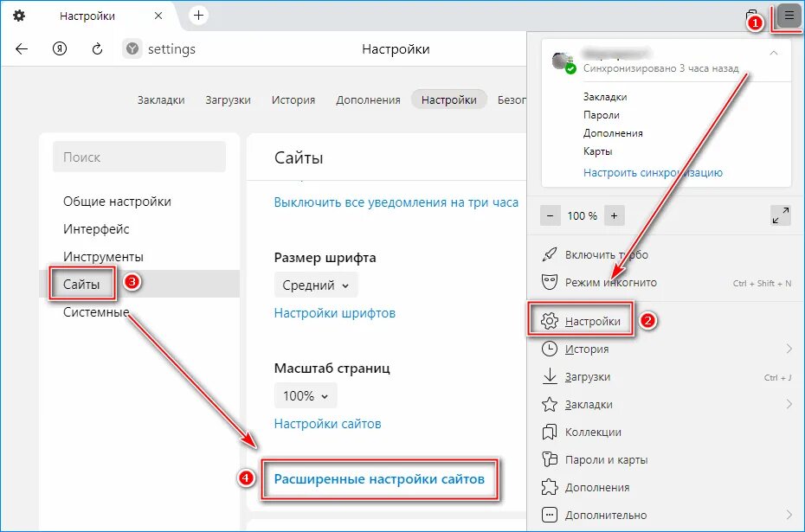The width and height of the screenshot is (805, 532).
Task: Decrease zoom with minus button
Action: tap(550, 215)
